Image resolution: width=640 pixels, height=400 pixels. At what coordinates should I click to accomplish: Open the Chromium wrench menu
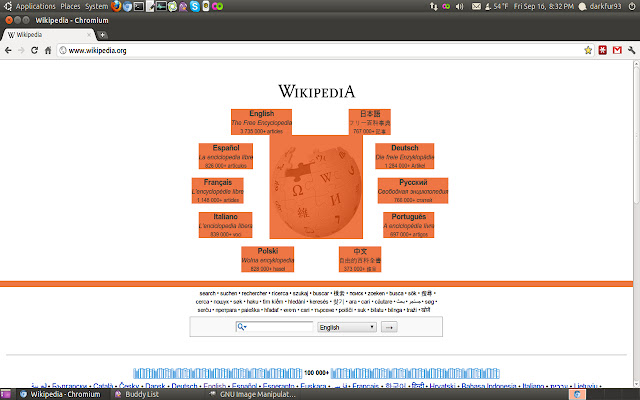point(631,50)
